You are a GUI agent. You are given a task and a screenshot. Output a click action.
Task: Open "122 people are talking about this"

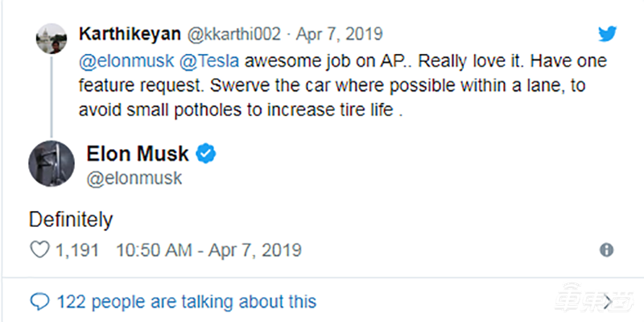(186, 302)
